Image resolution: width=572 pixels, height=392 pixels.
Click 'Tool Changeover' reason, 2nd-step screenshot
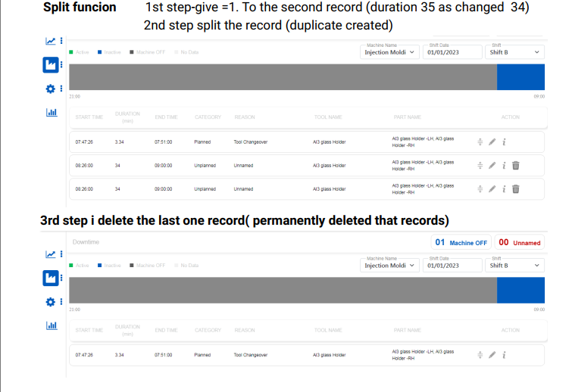click(251, 142)
